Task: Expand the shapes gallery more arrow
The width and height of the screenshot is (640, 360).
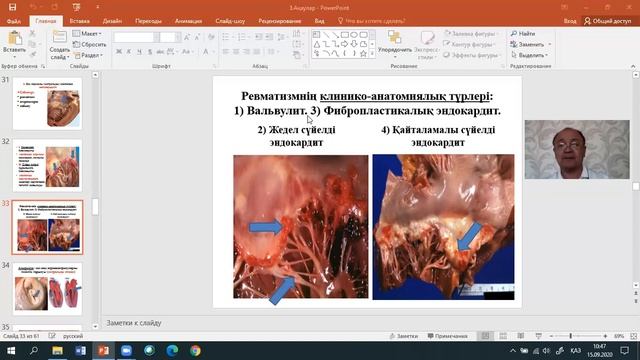Action: 372,54
